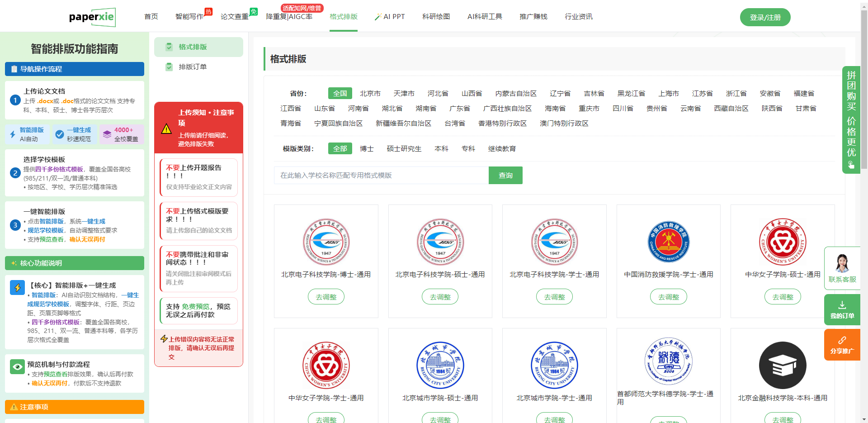Click the AI PPT wand icon
This screenshot has height=423, width=868.
point(378,17)
